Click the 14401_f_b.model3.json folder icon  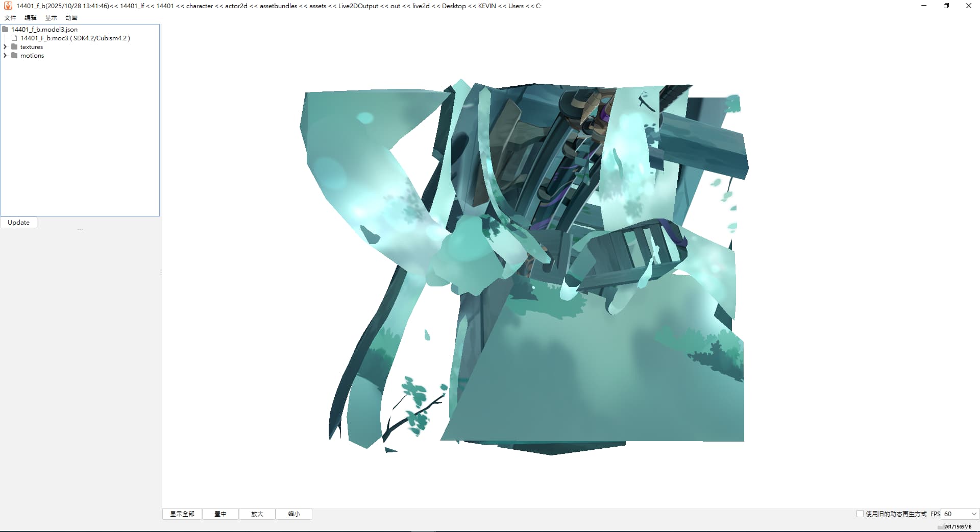(x=6, y=30)
